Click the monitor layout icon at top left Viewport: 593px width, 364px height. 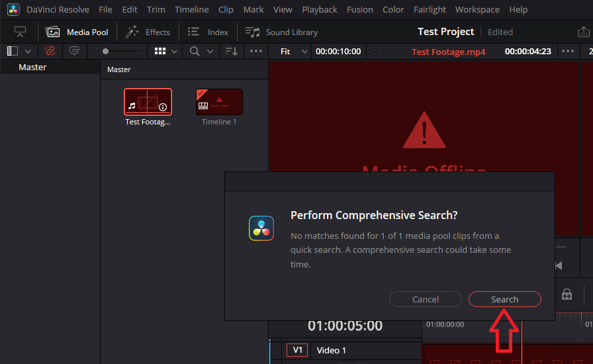tap(20, 32)
